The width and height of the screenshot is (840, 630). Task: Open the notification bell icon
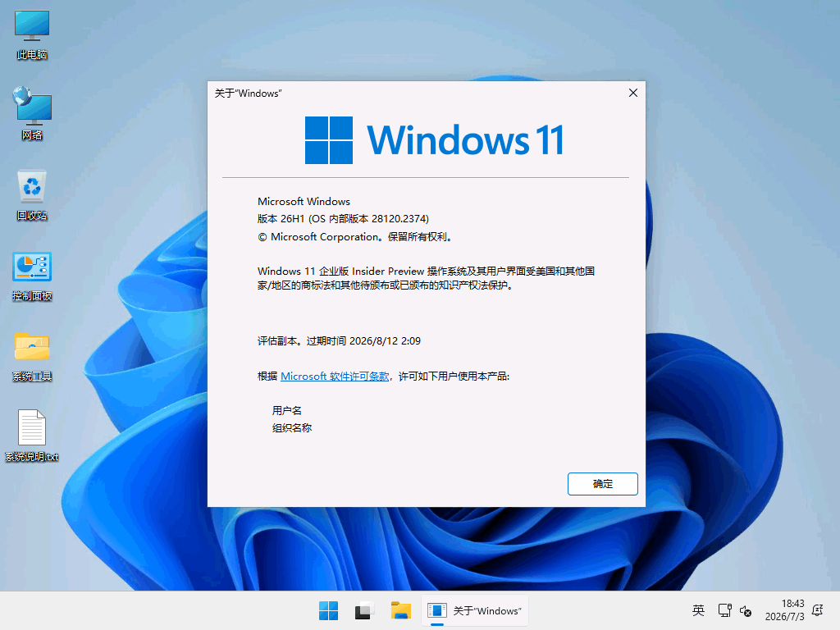tap(818, 610)
